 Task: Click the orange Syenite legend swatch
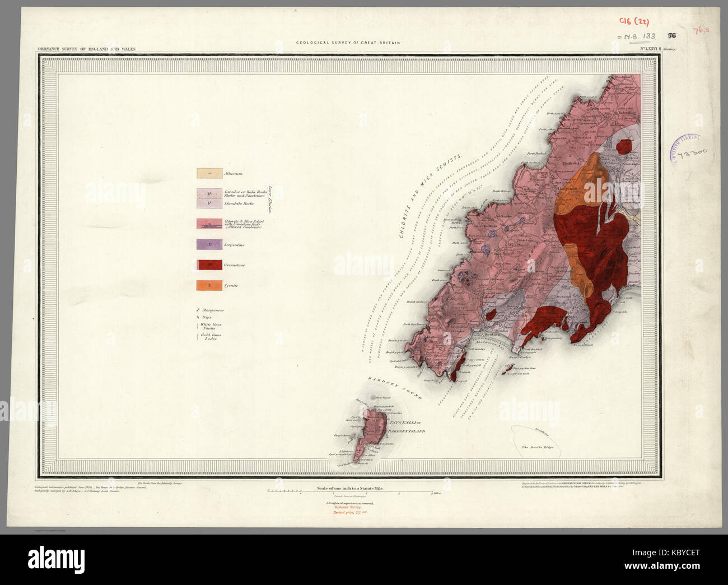coord(208,285)
